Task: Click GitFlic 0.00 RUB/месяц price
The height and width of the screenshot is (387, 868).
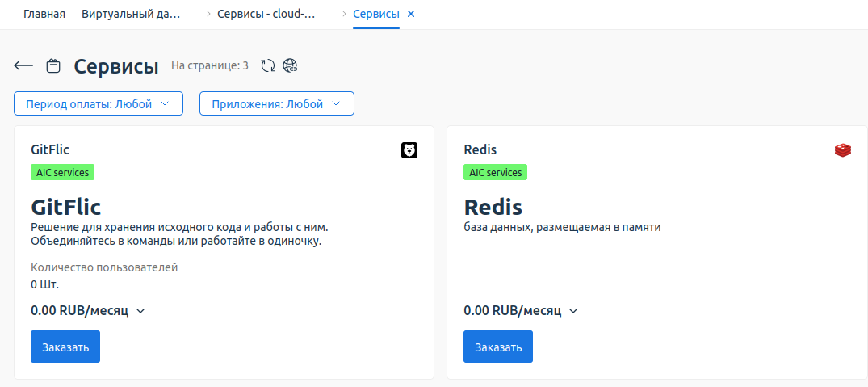Action: (80, 311)
